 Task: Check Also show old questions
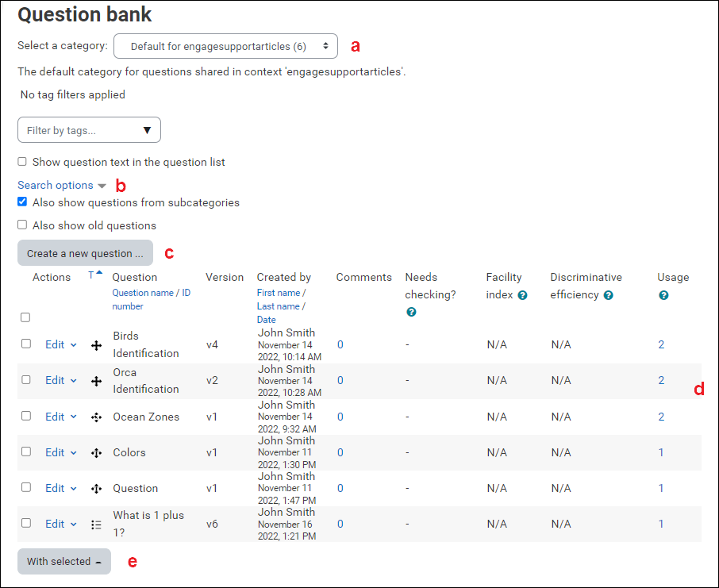click(x=22, y=225)
